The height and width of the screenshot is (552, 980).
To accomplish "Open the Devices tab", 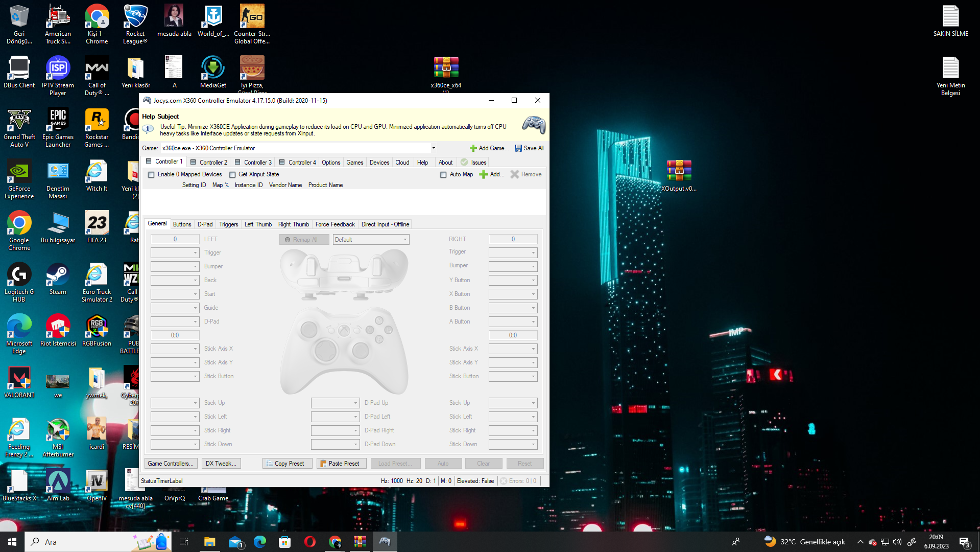I will 379,163.
